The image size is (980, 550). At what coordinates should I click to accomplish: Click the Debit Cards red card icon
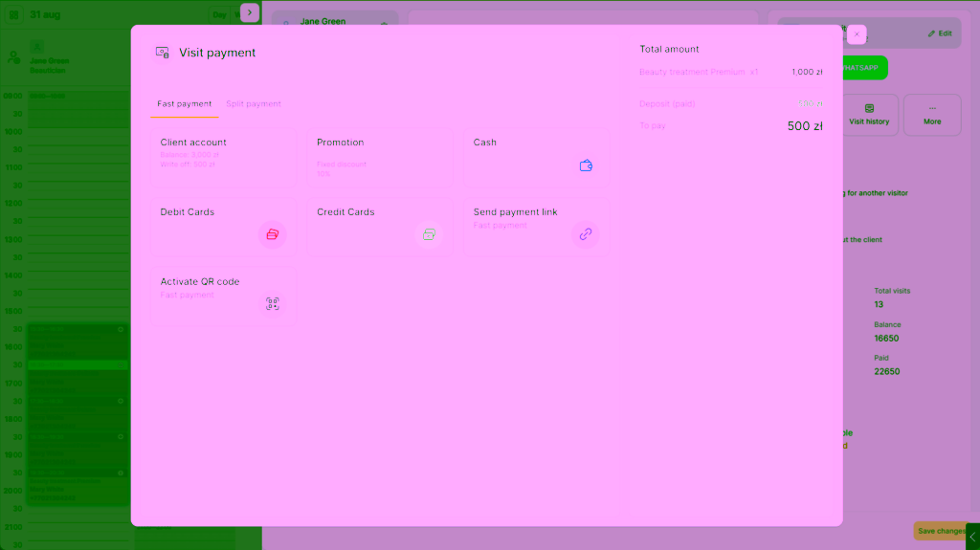click(273, 234)
